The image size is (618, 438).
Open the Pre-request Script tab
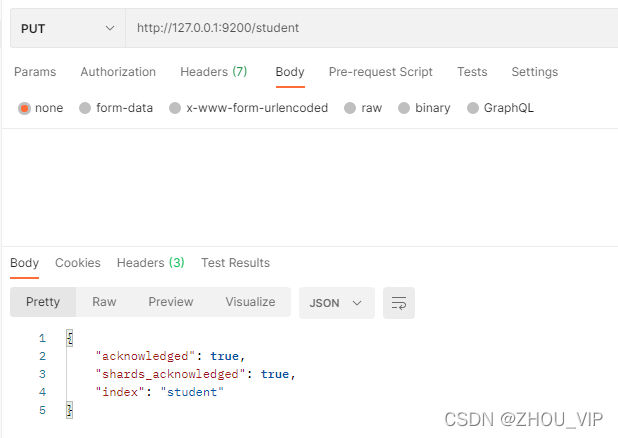pyautogui.click(x=381, y=72)
